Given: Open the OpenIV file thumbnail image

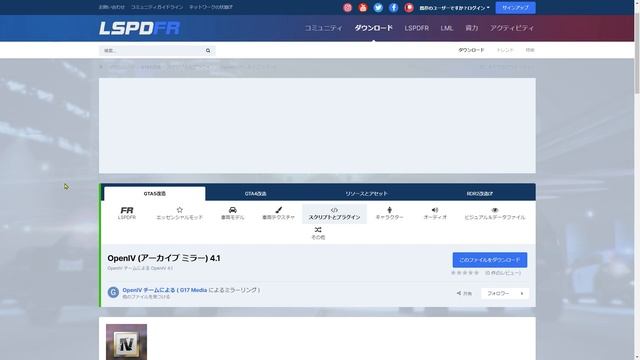Looking at the screenshot, I should coord(127,342).
